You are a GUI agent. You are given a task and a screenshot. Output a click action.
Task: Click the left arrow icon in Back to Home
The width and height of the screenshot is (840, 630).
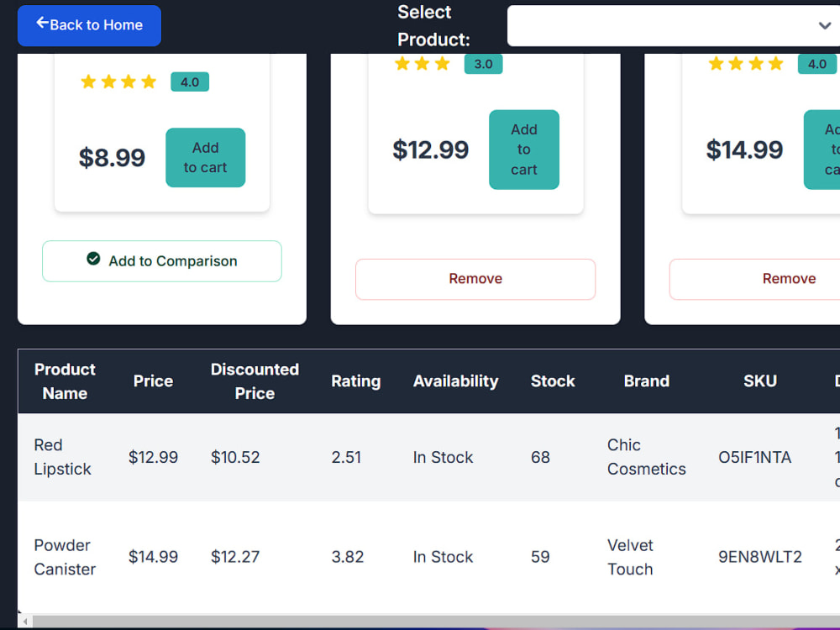[42, 23]
